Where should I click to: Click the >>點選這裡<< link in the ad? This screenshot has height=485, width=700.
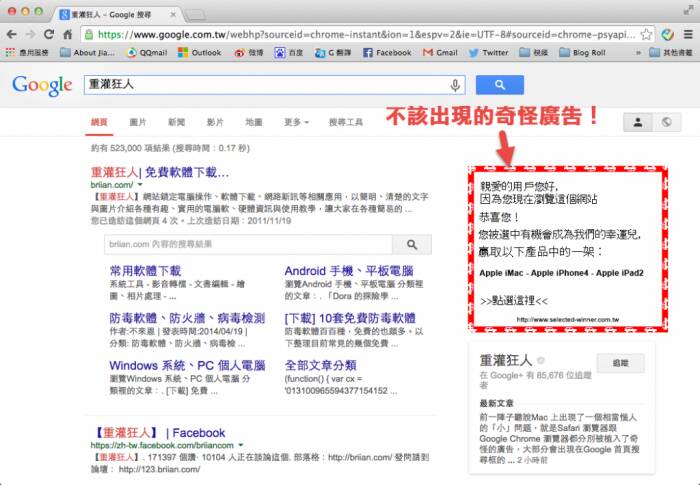[514, 301]
